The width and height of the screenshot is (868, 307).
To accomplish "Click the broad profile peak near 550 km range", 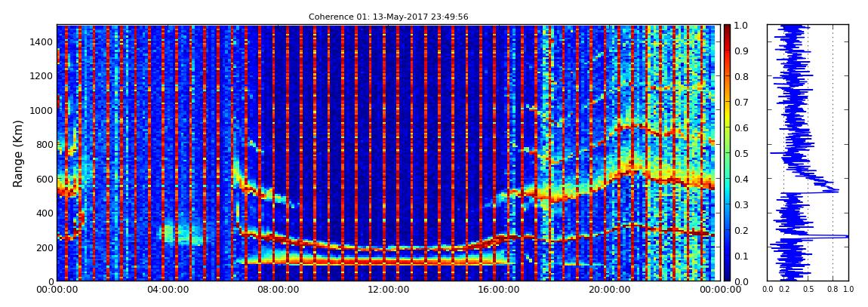I will [833, 190].
